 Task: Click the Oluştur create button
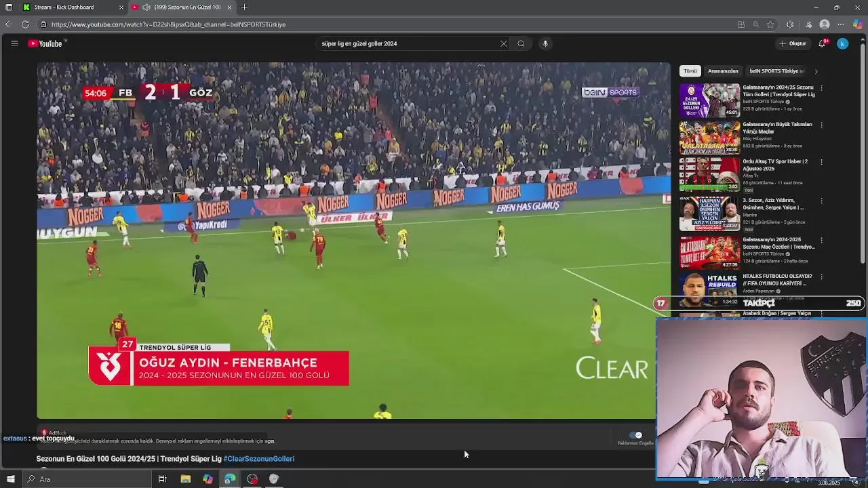click(x=793, y=43)
